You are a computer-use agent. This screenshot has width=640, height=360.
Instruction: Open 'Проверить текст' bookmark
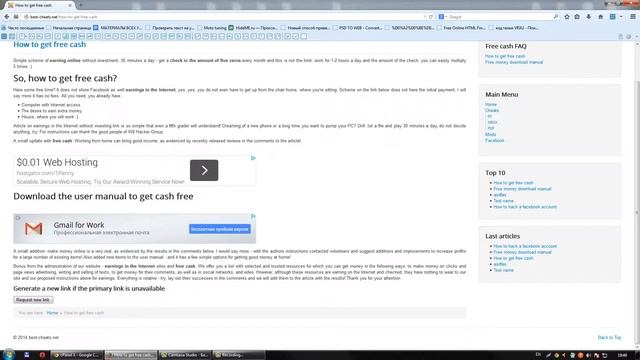click(x=170, y=28)
